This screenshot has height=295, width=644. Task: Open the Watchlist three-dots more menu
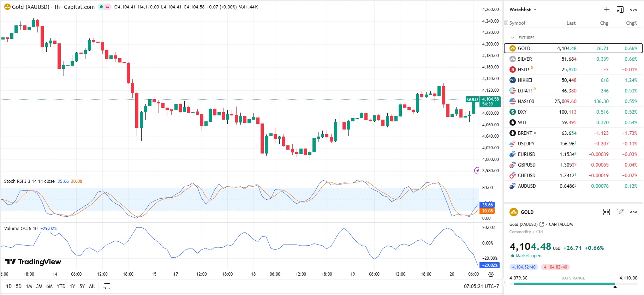[x=633, y=10]
